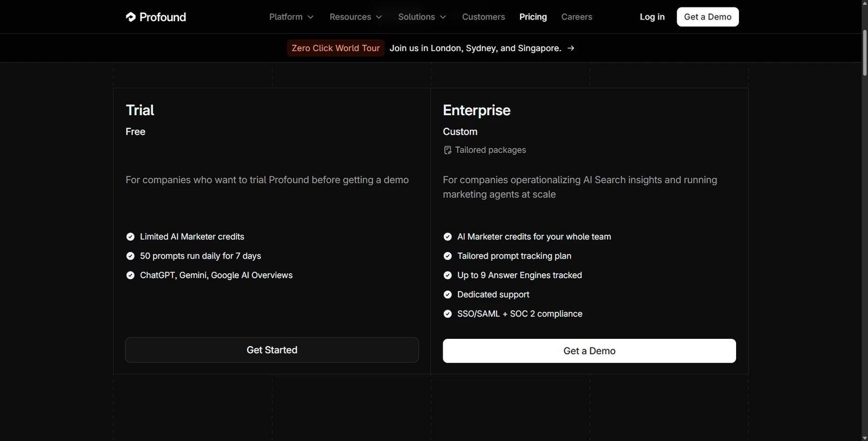Viewport: 868px width, 441px height.
Task: Click Get a Demo in the header
Action: pos(707,17)
